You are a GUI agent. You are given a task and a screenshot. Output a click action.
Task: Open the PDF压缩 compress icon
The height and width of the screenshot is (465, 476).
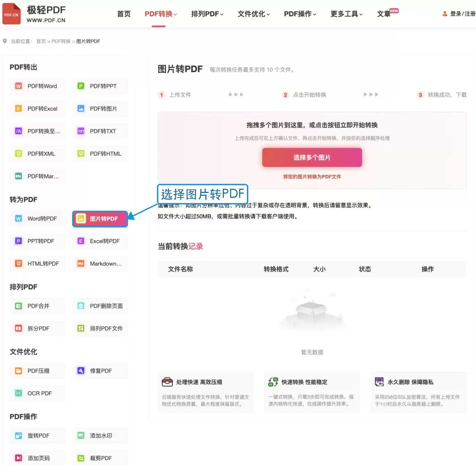[x=18, y=371]
